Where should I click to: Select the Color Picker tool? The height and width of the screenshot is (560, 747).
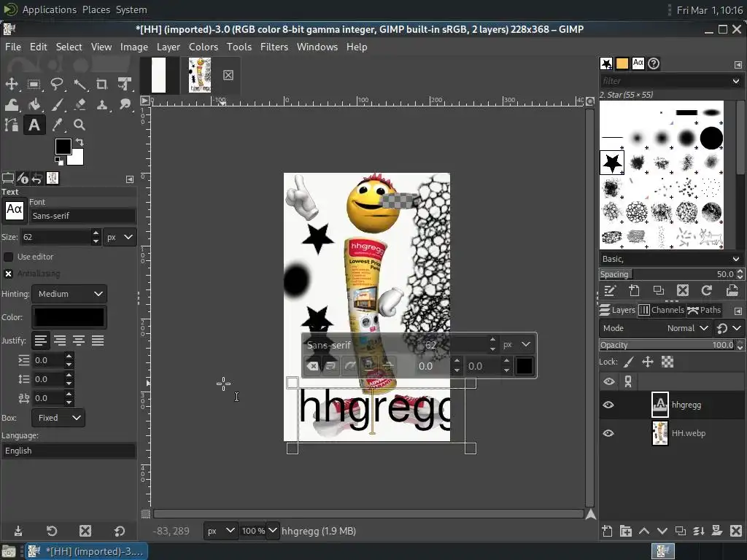[57, 125]
